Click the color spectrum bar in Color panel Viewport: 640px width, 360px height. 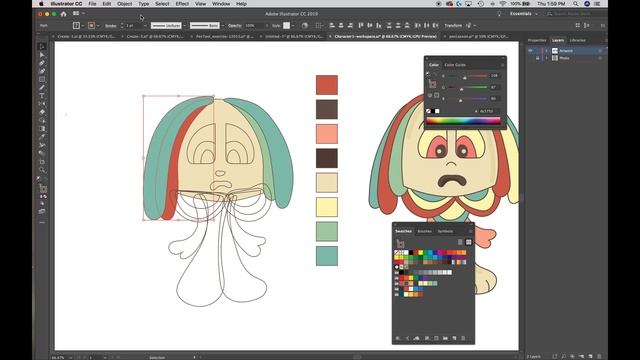coord(463,120)
